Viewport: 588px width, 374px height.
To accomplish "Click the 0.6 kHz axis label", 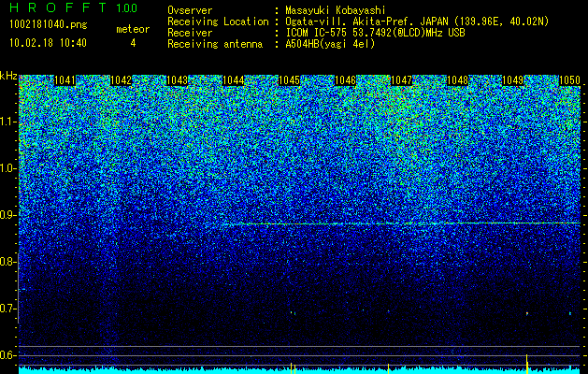I will tap(8, 355).
